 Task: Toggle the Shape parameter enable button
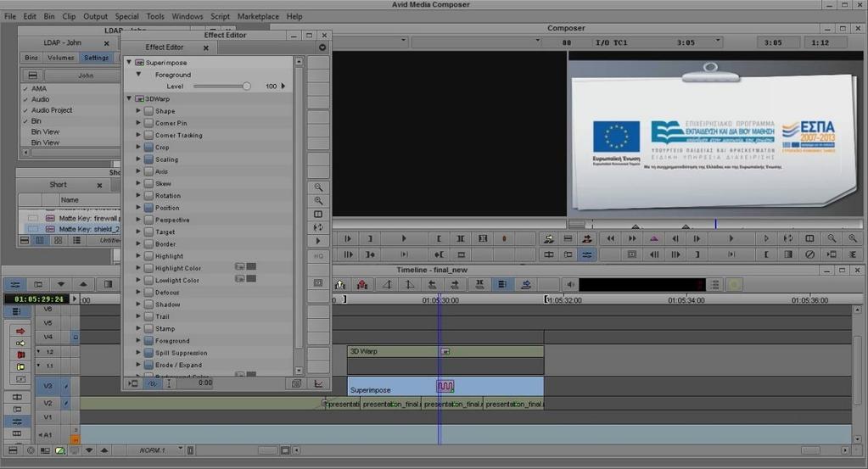[x=148, y=111]
